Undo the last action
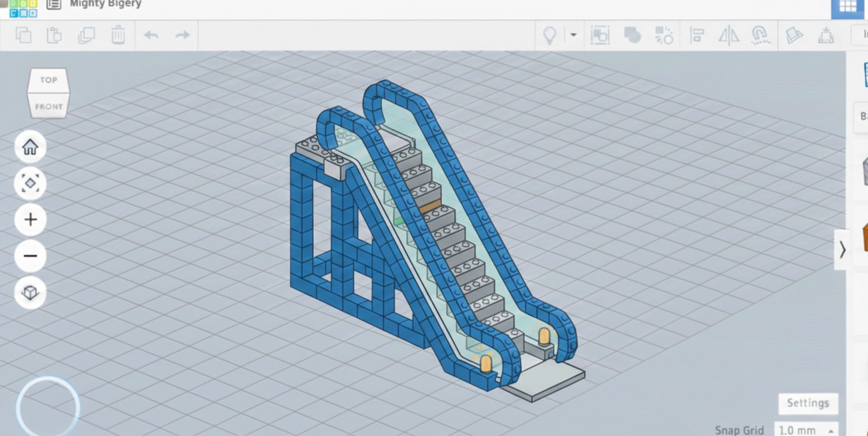This screenshot has height=436, width=868. (x=151, y=35)
